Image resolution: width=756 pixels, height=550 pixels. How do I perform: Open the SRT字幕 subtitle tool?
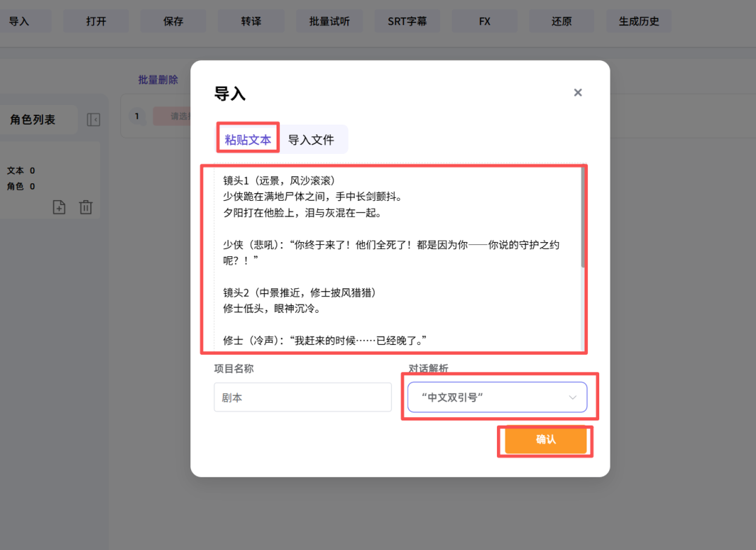tap(407, 21)
